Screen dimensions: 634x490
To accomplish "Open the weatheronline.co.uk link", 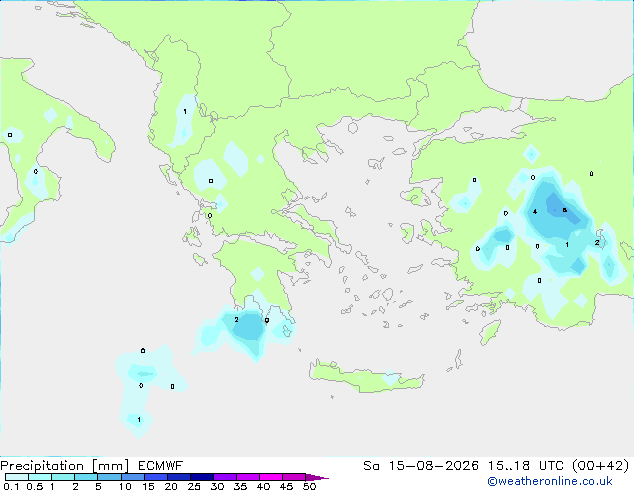I will pyautogui.click(x=550, y=481).
